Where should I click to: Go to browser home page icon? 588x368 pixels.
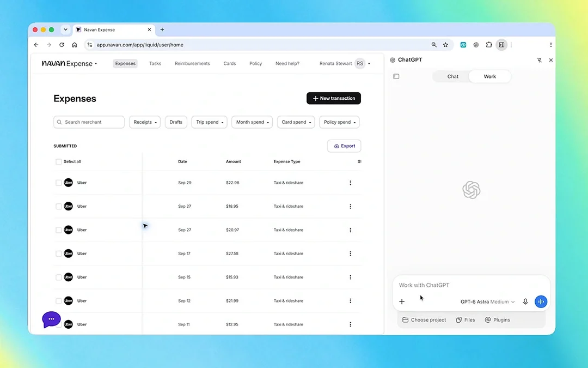point(75,45)
